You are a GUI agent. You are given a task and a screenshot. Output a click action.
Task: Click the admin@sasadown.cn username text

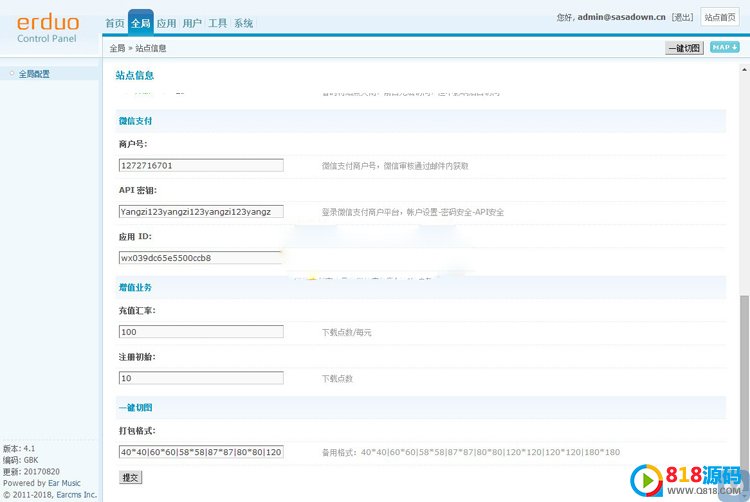(621, 17)
